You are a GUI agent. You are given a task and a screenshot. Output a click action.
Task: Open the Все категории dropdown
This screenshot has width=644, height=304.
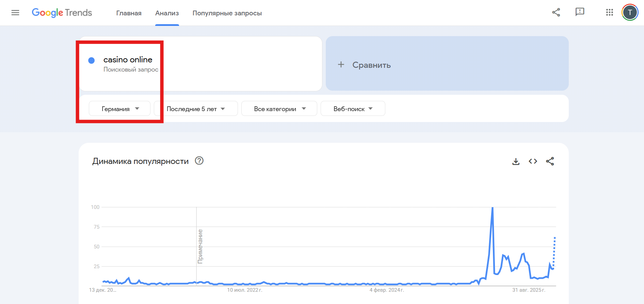279,108
